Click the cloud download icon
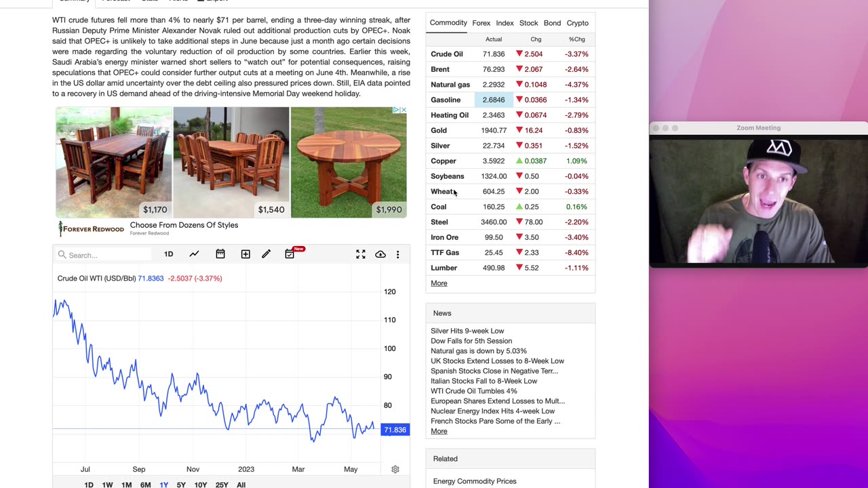 [380, 254]
